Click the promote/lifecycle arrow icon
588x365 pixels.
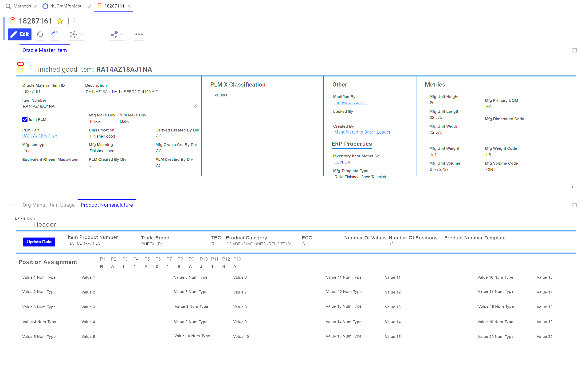coord(55,34)
